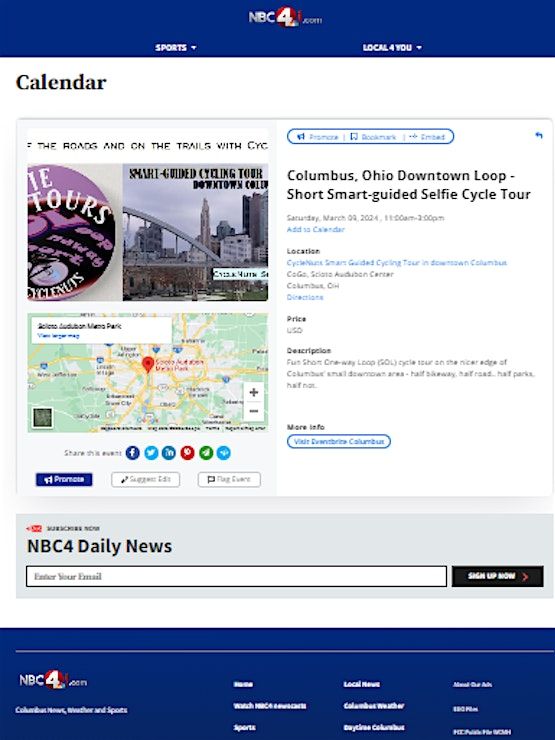
Task: Open the Add to Calendar link
Action: tap(316, 229)
